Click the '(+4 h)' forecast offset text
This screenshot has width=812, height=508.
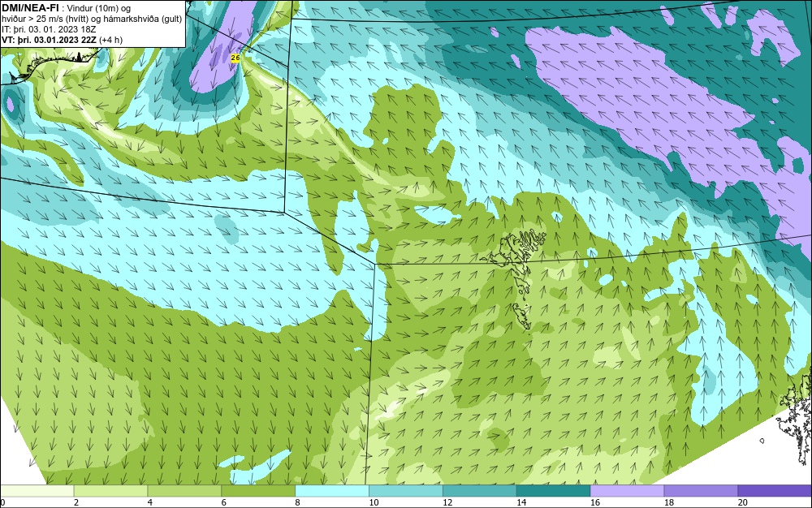[x=110, y=40]
